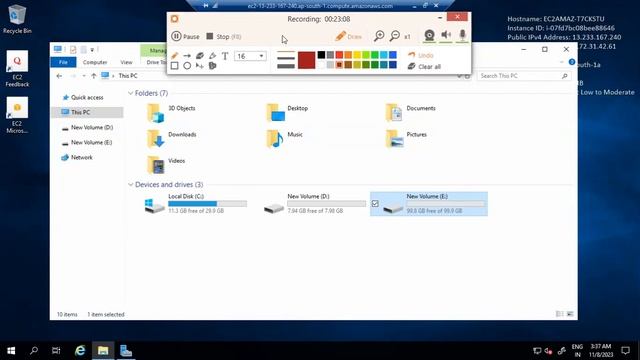This screenshot has height=360, width=640.
Task: Select the arrow drawing tool
Action: click(187, 56)
